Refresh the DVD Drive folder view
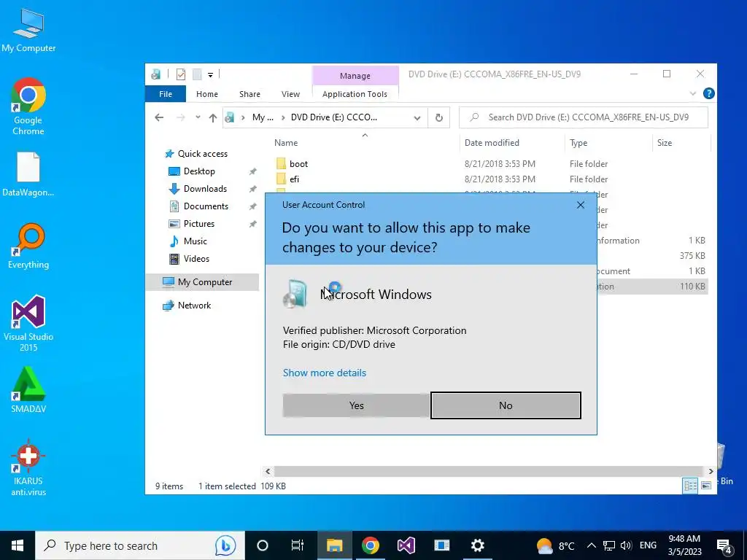 [x=438, y=117]
